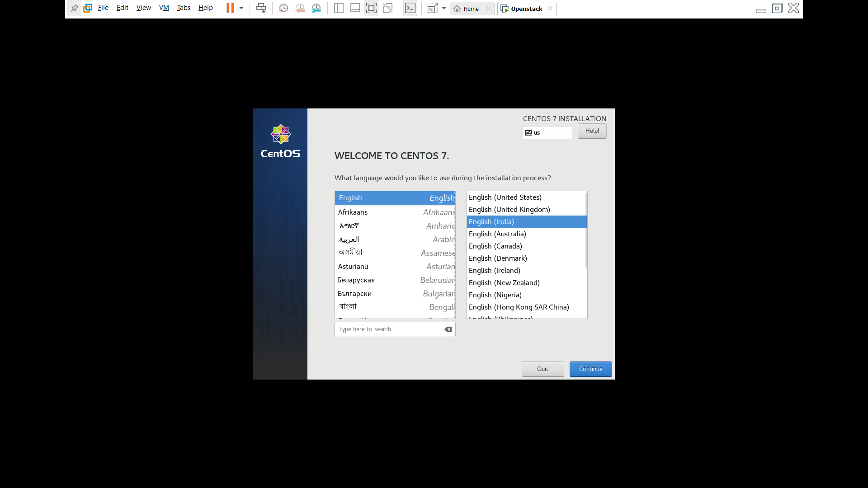The image size is (868, 488).
Task: Open the Snapshot Manager
Action: click(x=316, y=8)
